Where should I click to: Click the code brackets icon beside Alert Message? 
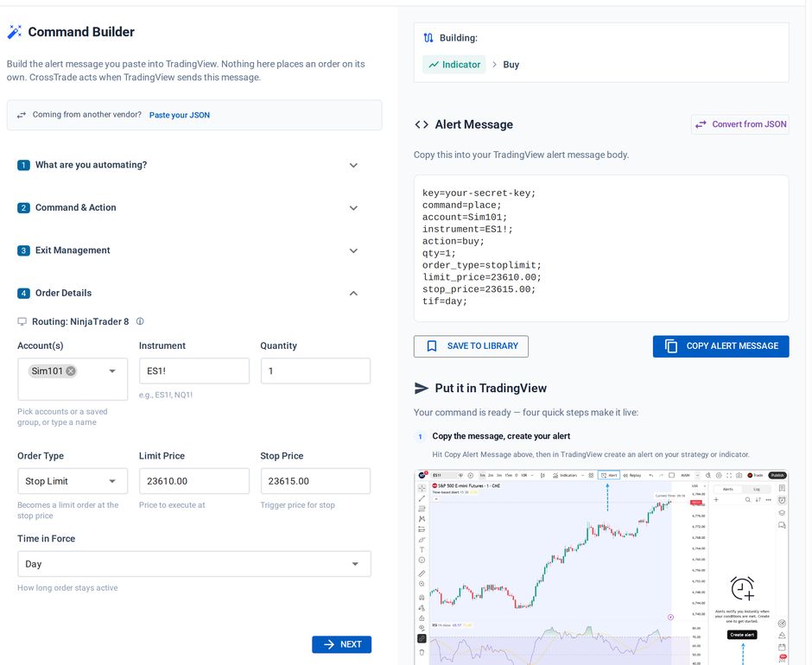(422, 125)
